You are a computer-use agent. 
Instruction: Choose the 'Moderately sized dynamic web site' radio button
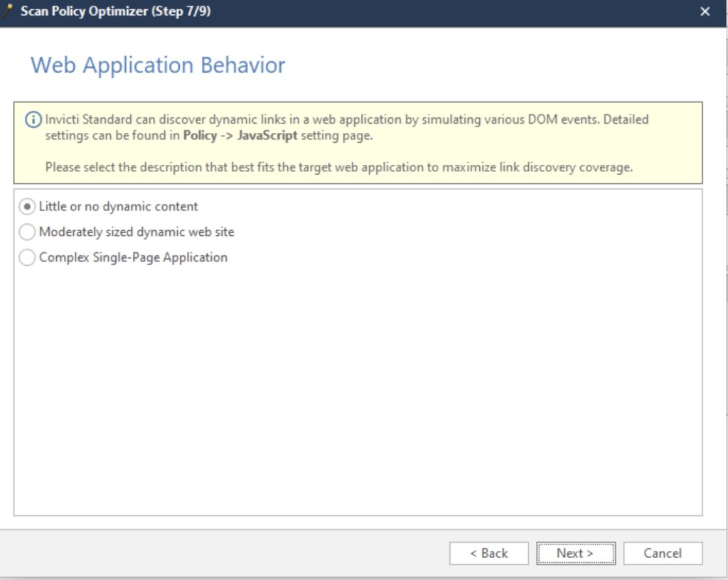27,232
